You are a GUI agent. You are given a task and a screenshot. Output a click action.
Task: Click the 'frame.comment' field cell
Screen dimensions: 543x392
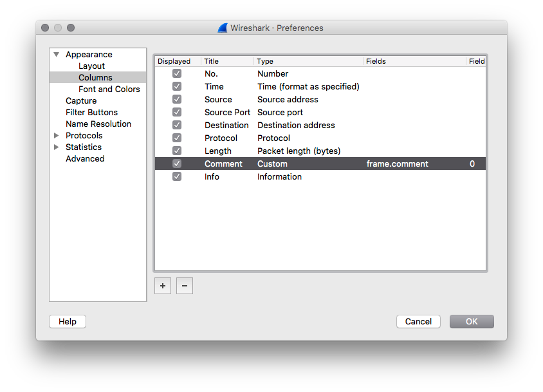pos(397,163)
